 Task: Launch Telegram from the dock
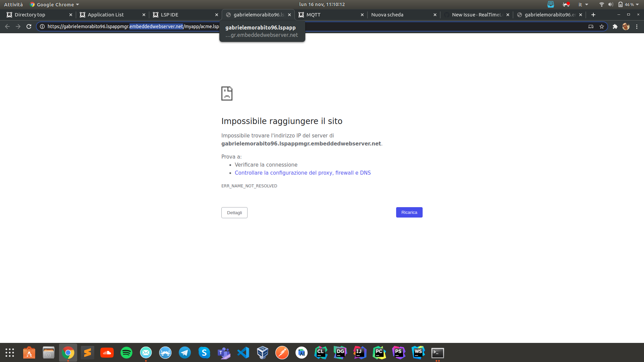coord(185,353)
